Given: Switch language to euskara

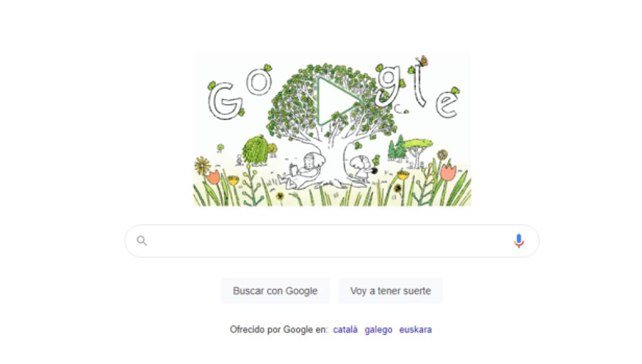Looking at the screenshot, I should click(x=415, y=329).
